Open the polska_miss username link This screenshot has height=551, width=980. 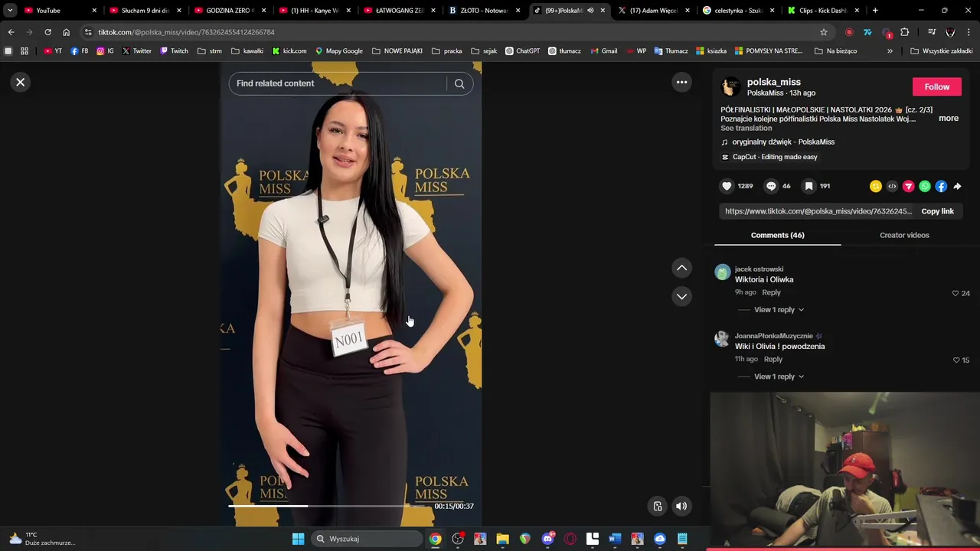click(x=773, y=82)
